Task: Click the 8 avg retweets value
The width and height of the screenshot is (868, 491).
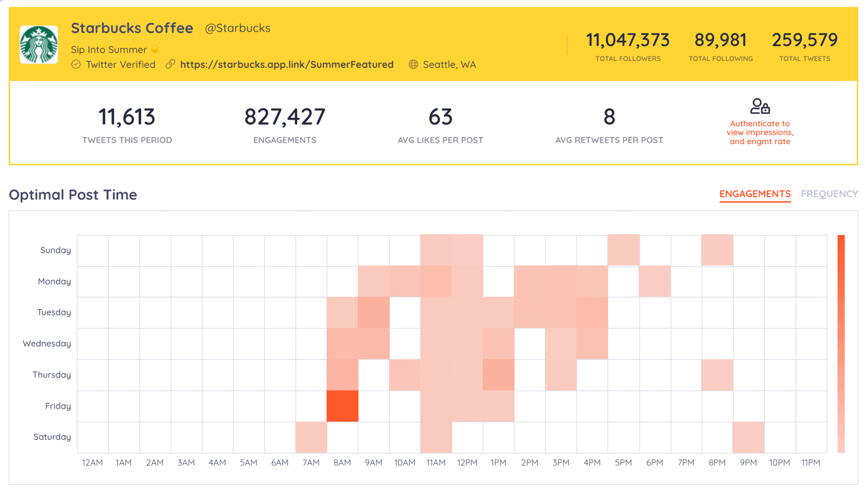Action: (609, 117)
